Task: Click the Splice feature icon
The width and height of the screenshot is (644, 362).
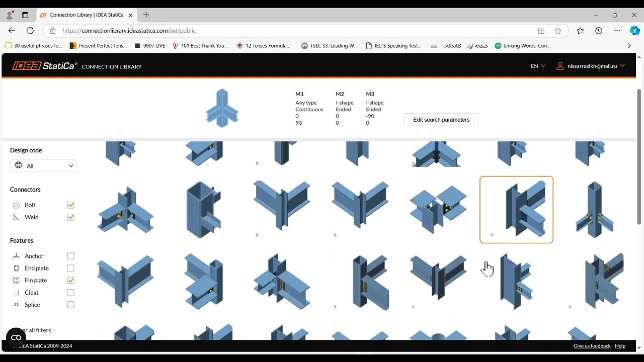Action: (x=16, y=305)
